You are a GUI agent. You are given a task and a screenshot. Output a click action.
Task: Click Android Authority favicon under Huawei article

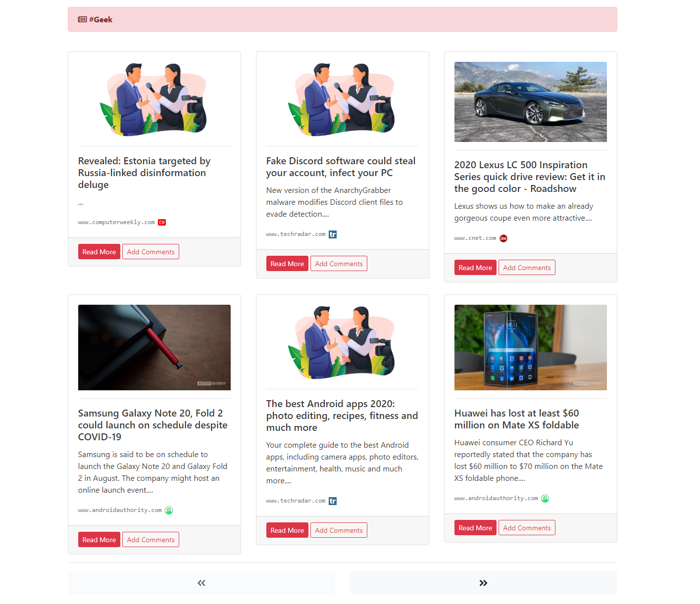(x=545, y=499)
